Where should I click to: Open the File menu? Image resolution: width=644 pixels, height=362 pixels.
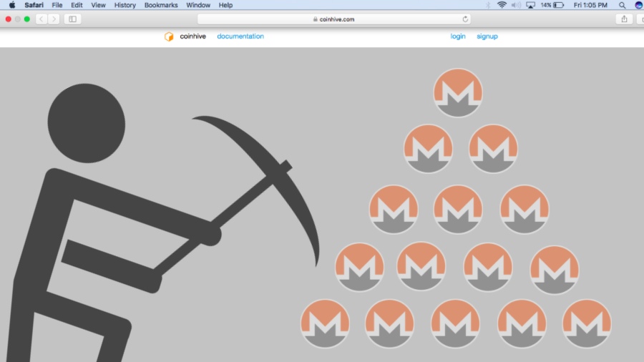[57, 5]
